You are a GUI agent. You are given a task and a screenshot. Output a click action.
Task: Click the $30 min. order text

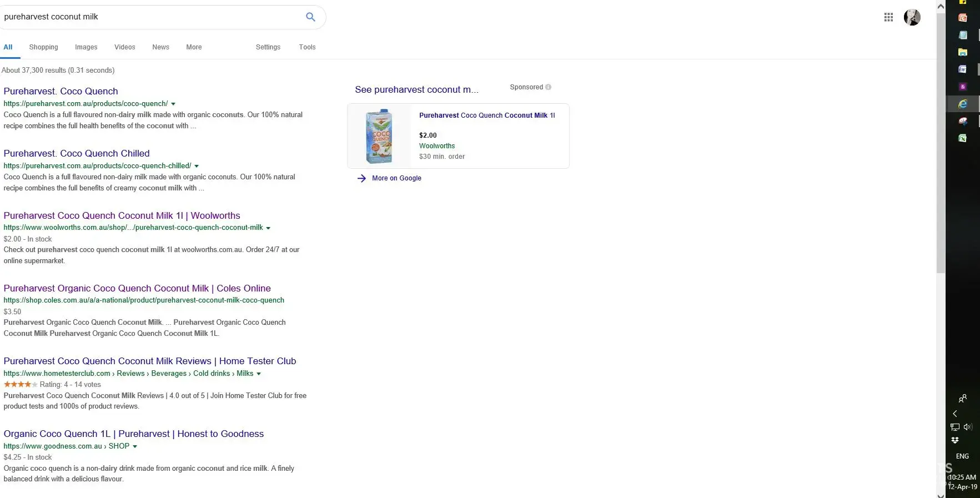tap(442, 157)
